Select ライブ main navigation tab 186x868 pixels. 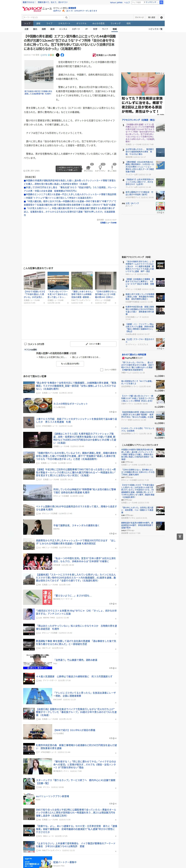[x=49, y=24]
